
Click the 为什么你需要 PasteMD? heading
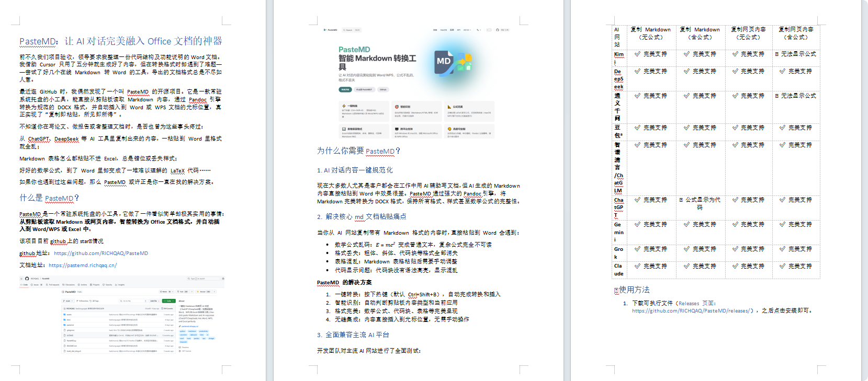358,151
